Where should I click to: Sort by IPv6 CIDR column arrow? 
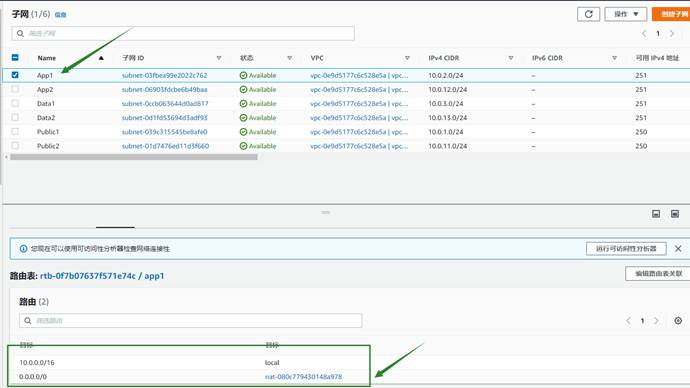(x=614, y=58)
